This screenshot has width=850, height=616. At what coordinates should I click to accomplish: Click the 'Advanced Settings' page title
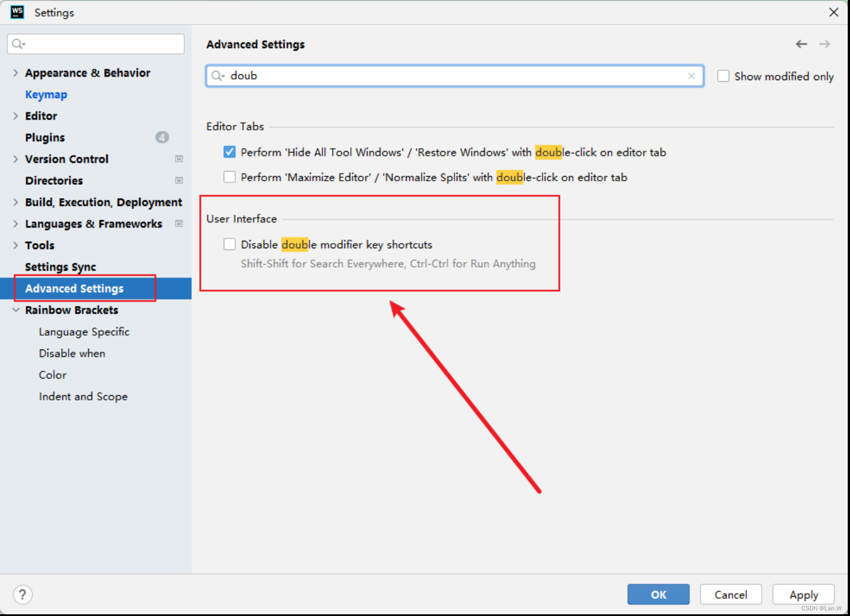click(255, 44)
